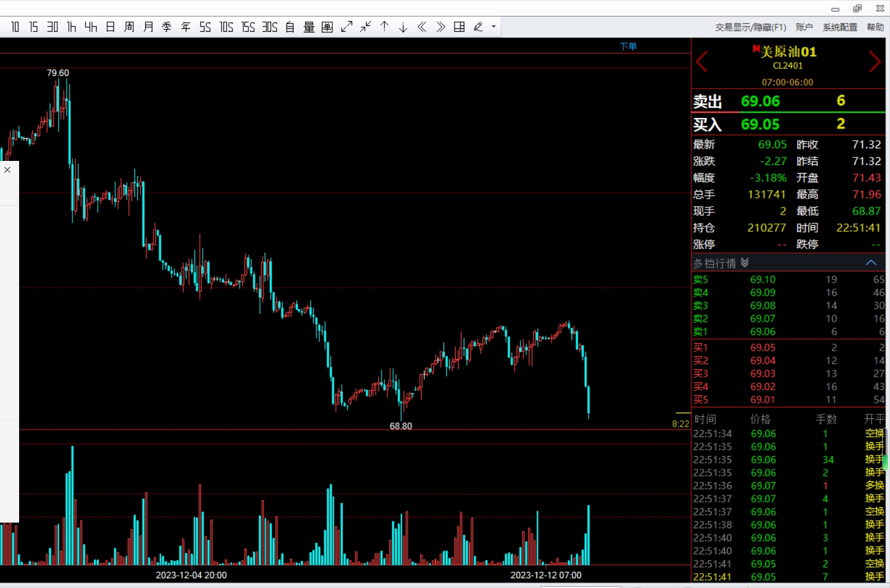Click the shrink diagonal arrows icon
This screenshot has height=588, width=890.
365,27
